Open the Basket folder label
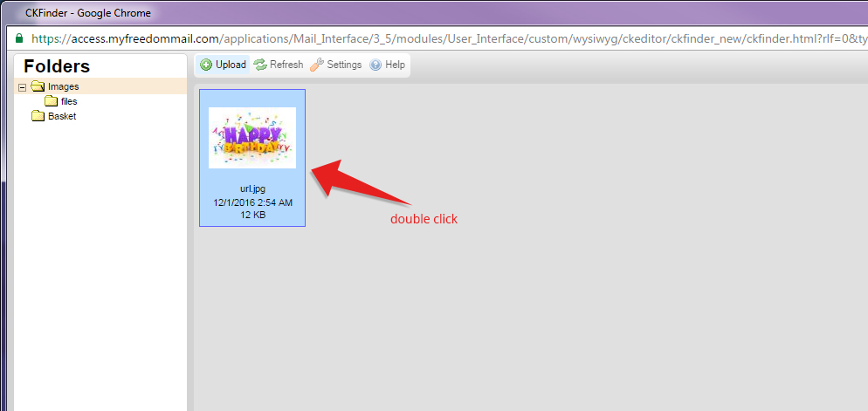Viewport: 868px width, 411px height. click(x=62, y=116)
